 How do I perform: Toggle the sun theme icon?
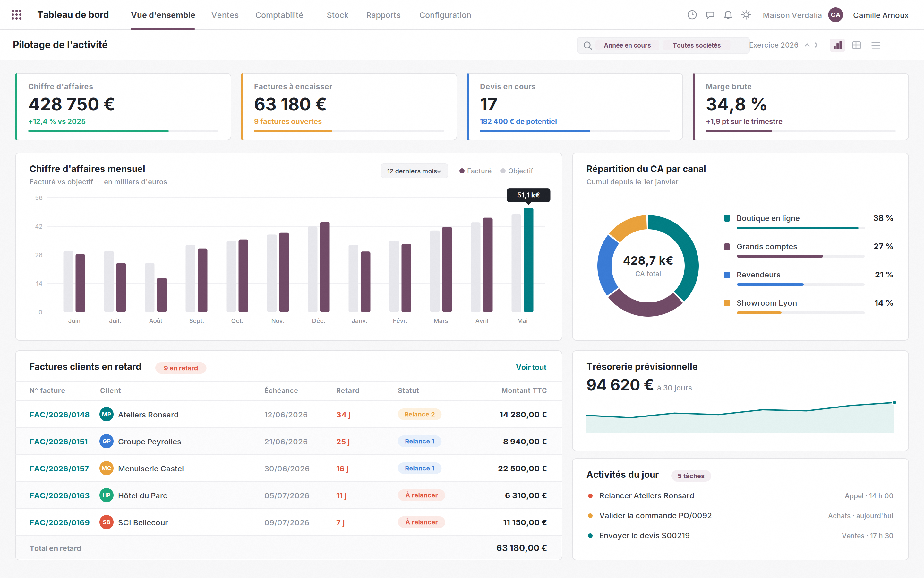[746, 15]
